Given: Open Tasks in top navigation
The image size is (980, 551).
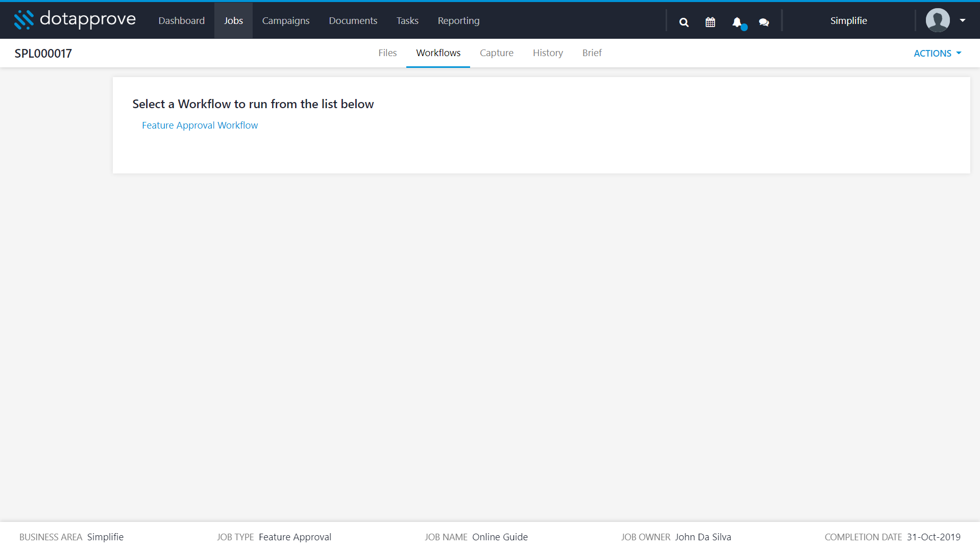Looking at the screenshot, I should point(407,20).
